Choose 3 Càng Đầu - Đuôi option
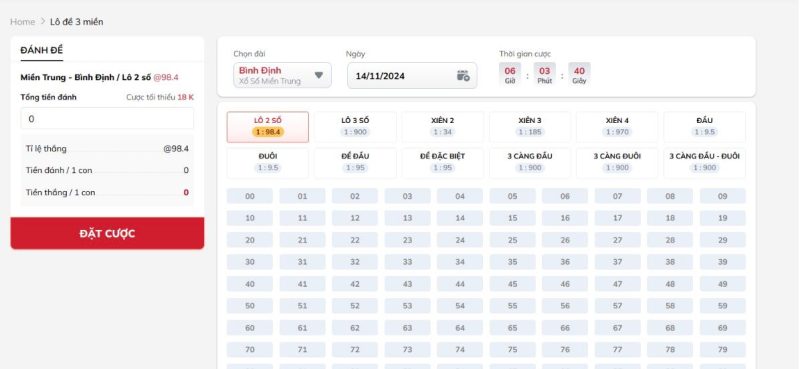This screenshot has width=800, height=369. 705,163
